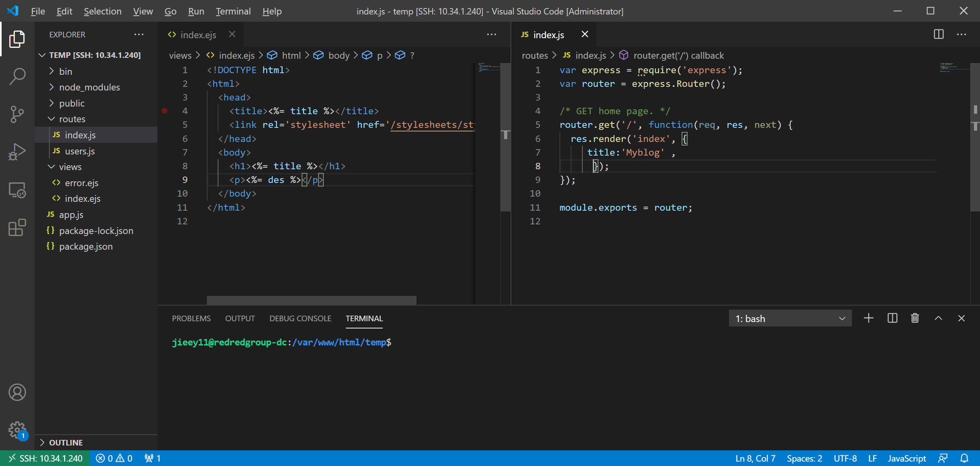The width and height of the screenshot is (980, 466).
Task: Click the Split Editor Right icon
Action: (938, 35)
